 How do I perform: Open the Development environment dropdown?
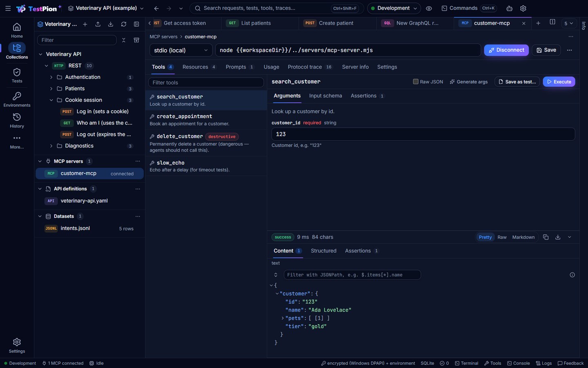[394, 8]
